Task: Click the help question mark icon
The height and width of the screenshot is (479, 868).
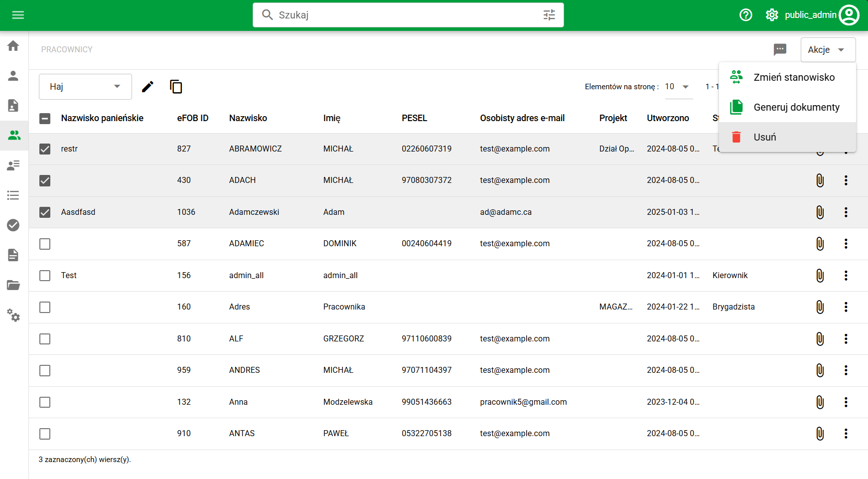Action: click(745, 15)
